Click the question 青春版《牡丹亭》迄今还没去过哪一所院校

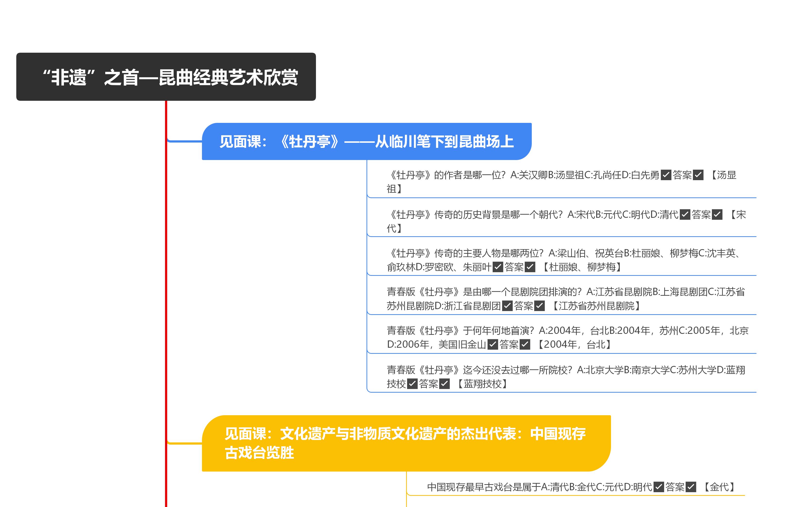click(x=566, y=377)
